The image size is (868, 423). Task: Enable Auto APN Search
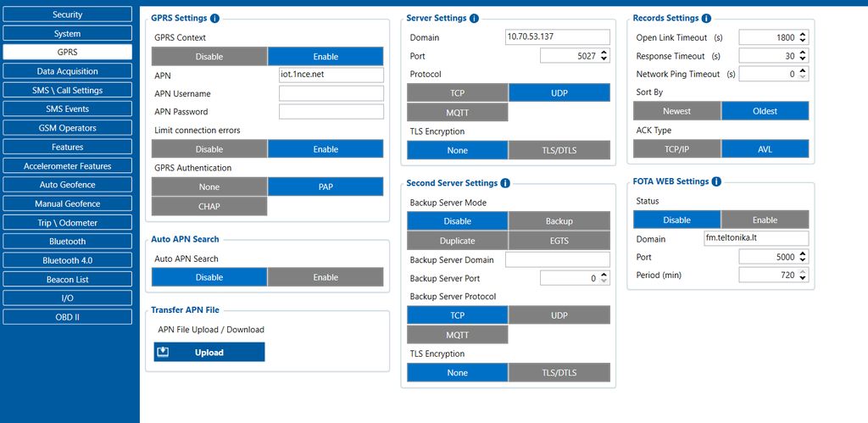pos(325,277)
